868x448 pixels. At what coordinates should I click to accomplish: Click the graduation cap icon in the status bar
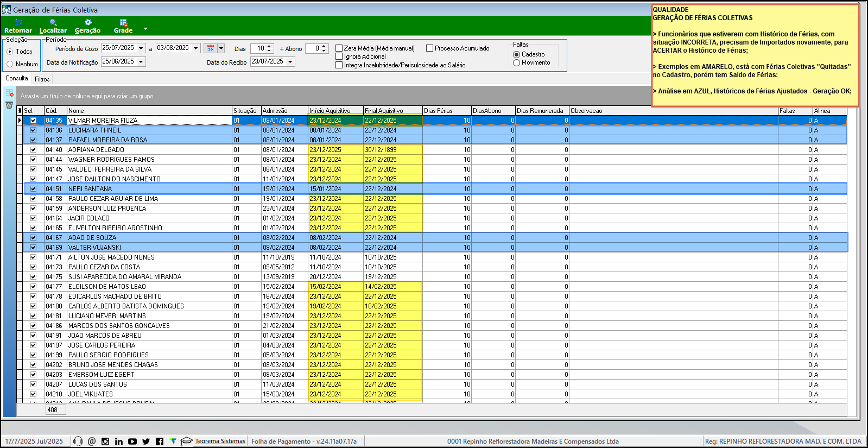click(x=186, y=441)
